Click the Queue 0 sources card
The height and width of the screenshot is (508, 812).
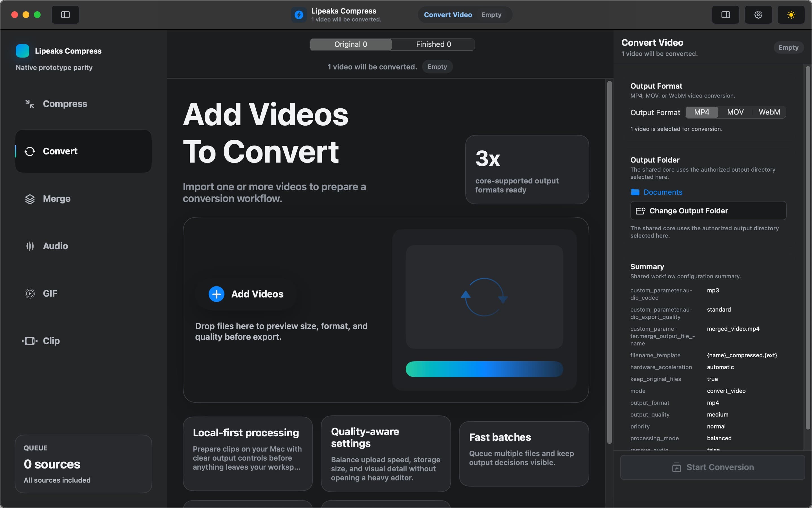[83, 464]
